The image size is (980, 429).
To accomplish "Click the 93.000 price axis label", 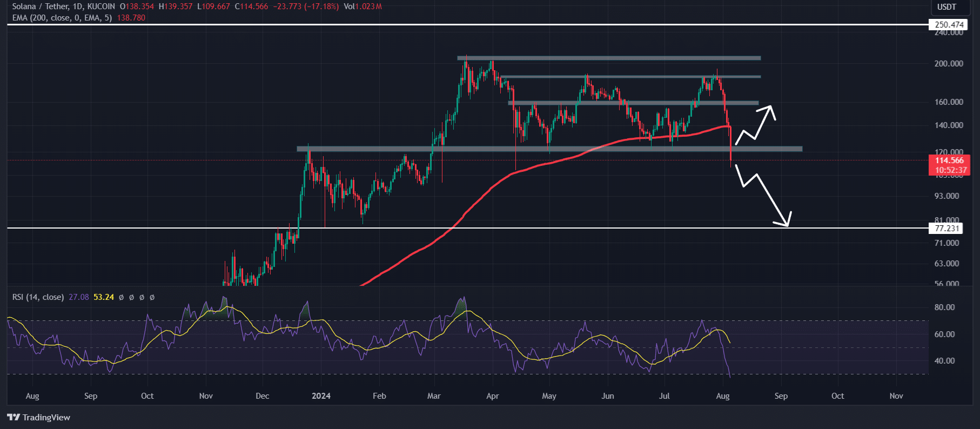I will (947, 196).
